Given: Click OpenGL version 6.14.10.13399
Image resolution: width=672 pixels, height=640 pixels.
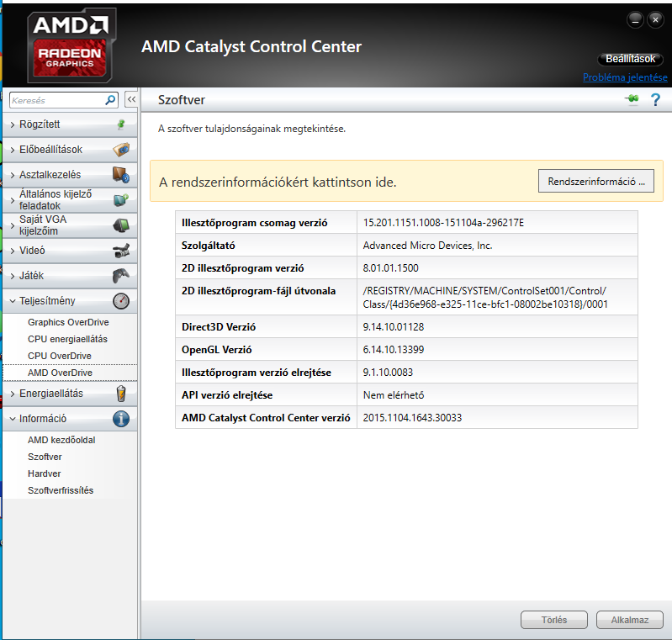Looking at the screenshot, I should click(393, 349).
